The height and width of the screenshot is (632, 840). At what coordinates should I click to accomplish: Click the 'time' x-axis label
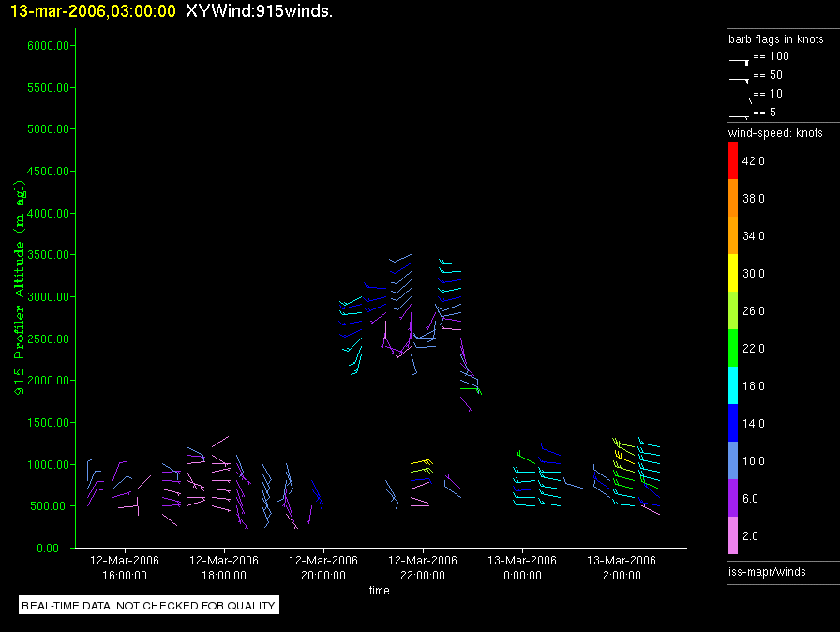tap(380, 590)
